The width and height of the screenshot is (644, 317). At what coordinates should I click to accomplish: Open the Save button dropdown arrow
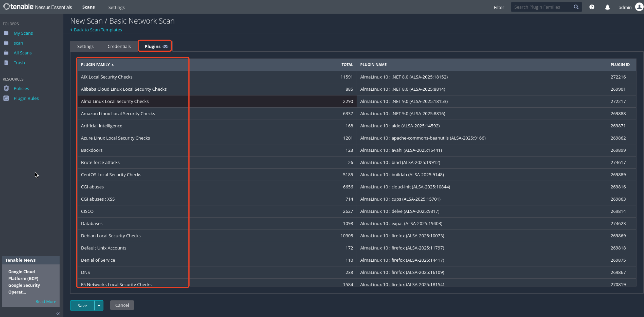click(x=99, y=305)
